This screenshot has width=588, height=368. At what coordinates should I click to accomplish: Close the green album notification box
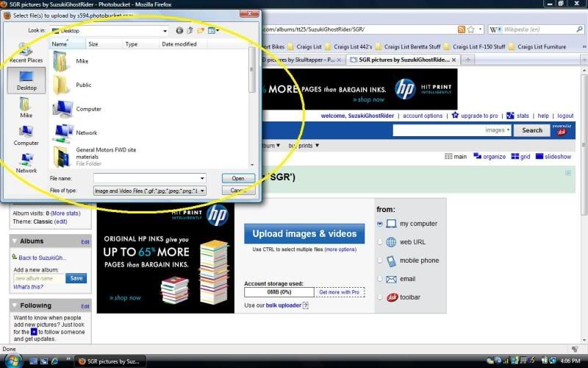coord(568,173)
